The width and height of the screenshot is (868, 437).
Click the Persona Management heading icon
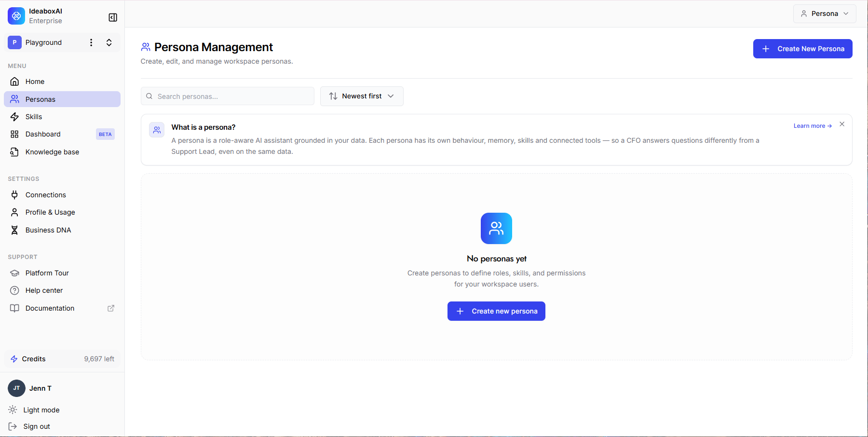(x=146, y=47)
